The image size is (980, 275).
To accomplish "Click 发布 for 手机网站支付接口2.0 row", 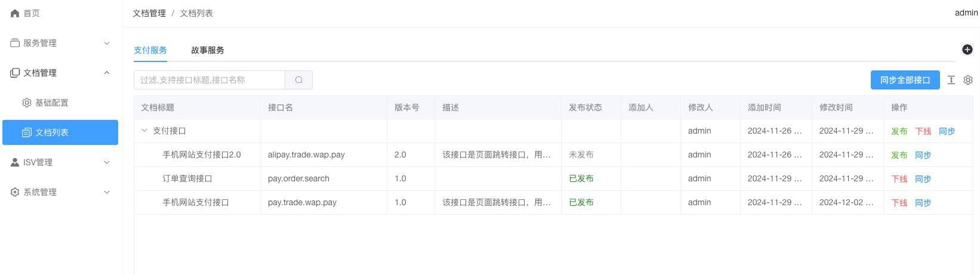I will (899, 155).
